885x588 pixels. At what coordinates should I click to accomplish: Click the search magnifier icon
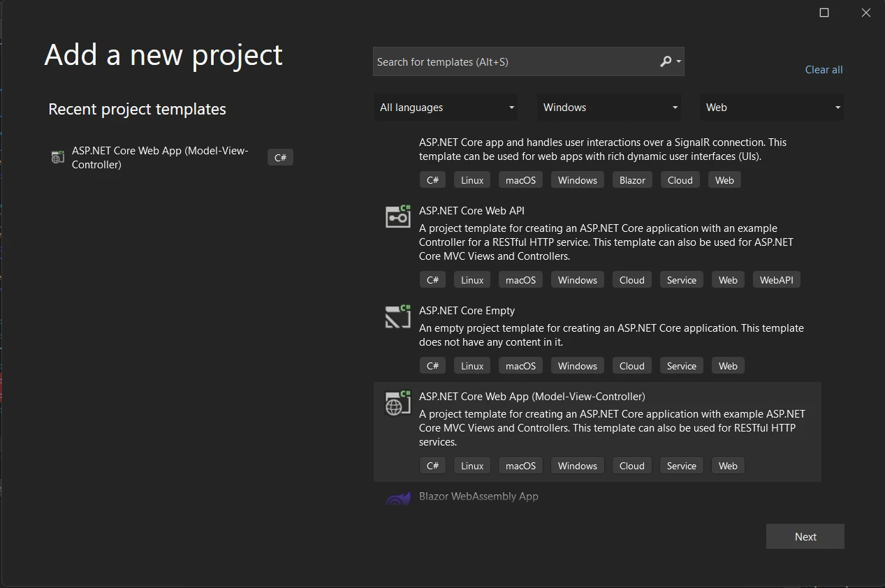coord(666,61)
